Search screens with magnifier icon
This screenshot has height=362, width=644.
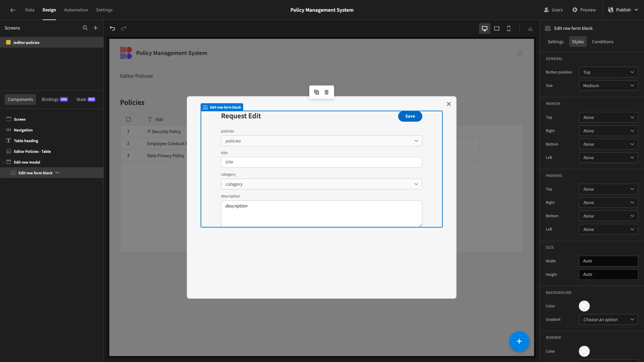coord(85,28)
